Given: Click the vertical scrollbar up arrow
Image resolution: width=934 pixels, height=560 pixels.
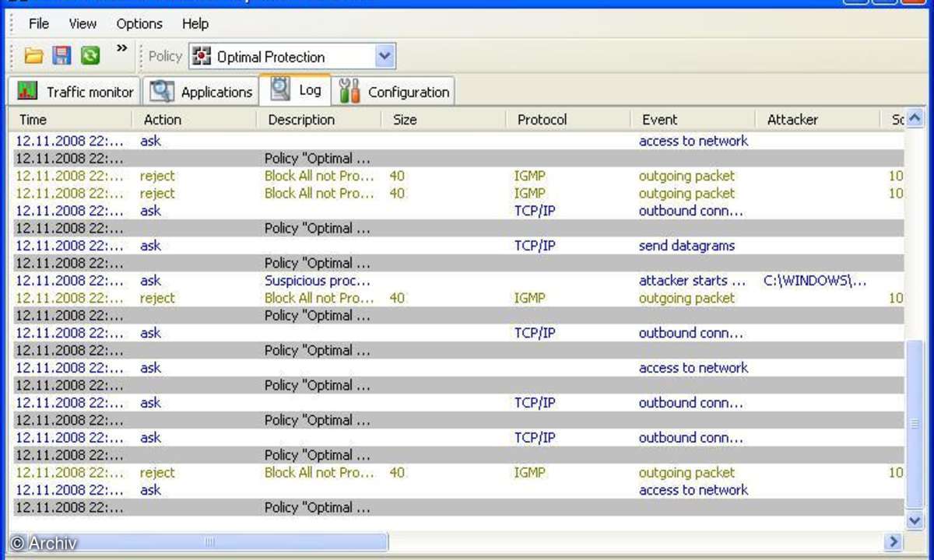Looking at the screenshot, I should point(915,119).
